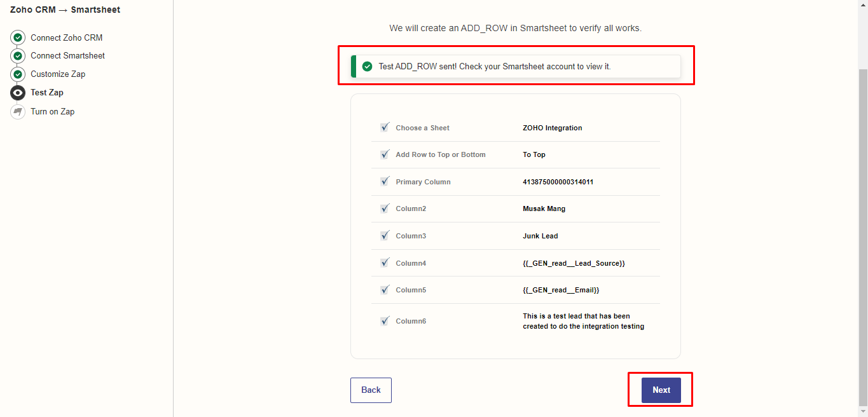Click green checkmark icon beside Customize Zap
Viewport: 868px width, 417px height.
coord(18,74)
